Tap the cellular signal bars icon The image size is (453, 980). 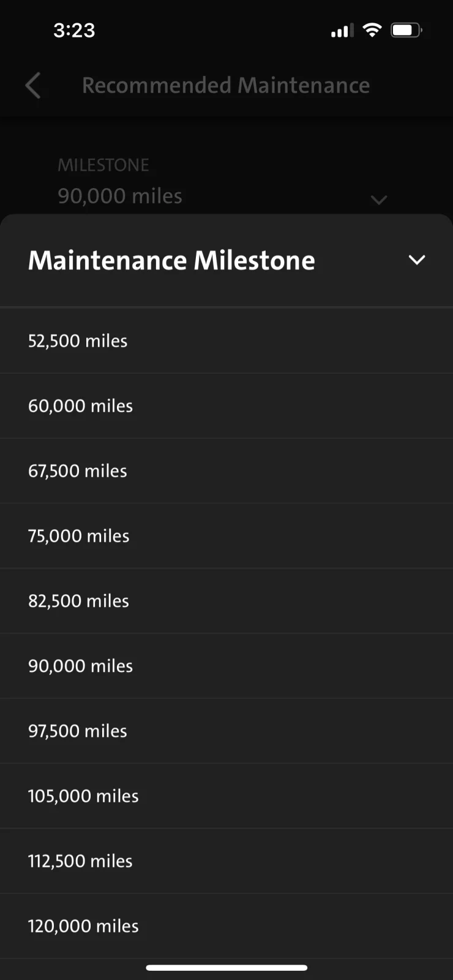pyautogui.click(x=342, y=31)
